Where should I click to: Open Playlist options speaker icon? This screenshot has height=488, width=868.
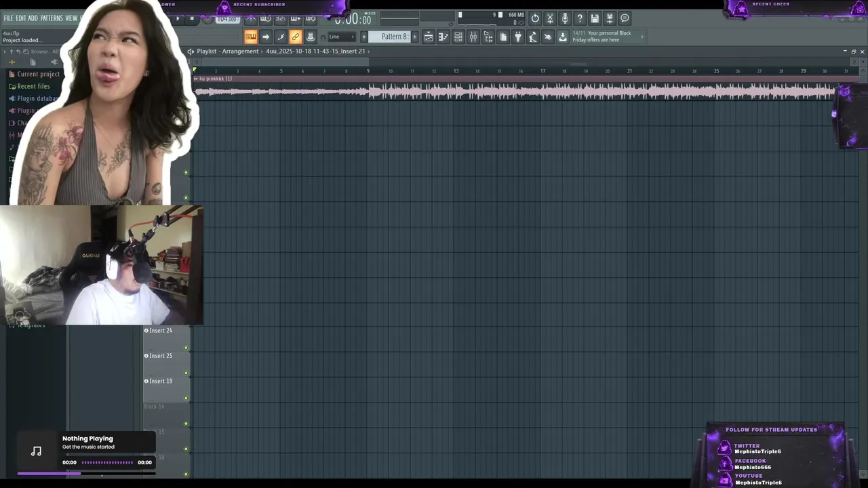pos(191,52)
